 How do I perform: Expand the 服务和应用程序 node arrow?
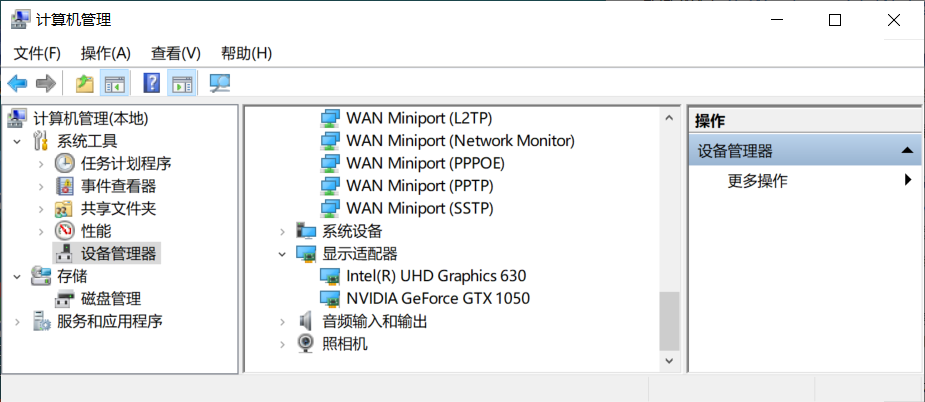(18, 322)
